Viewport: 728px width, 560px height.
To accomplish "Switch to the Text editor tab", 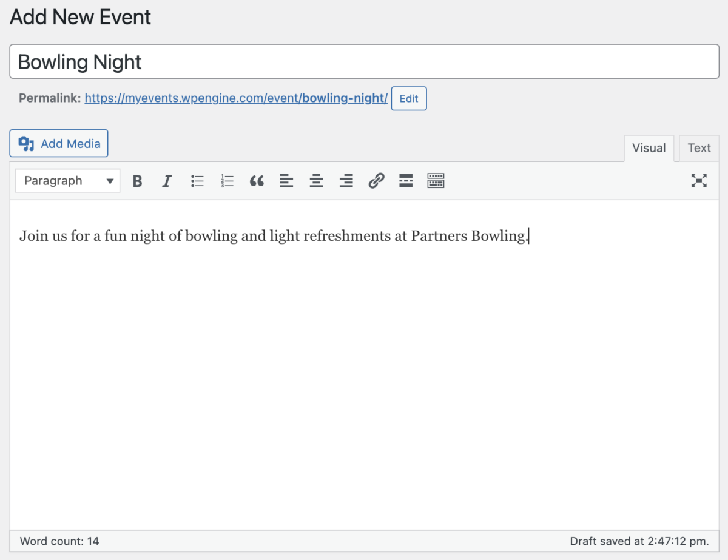I will 699,148.
